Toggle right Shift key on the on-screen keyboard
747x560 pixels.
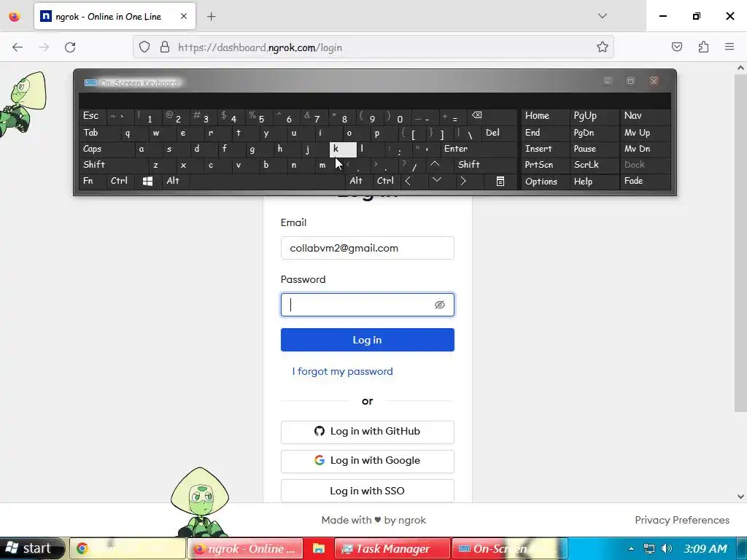485,165
